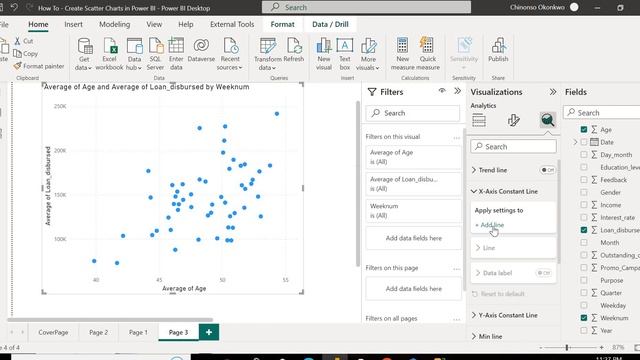Expand the Line subsection

[x=478, y=248]
